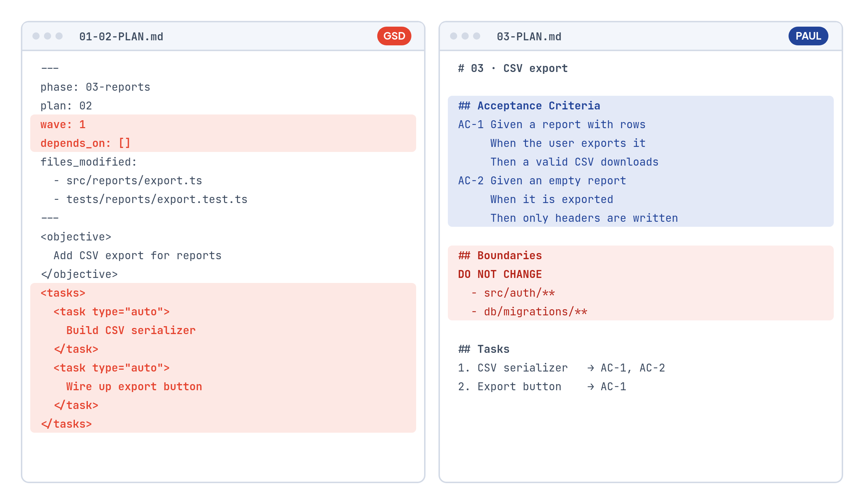
Task: Click 'Wire up export button' task text
Action: (x=134, y=387)
